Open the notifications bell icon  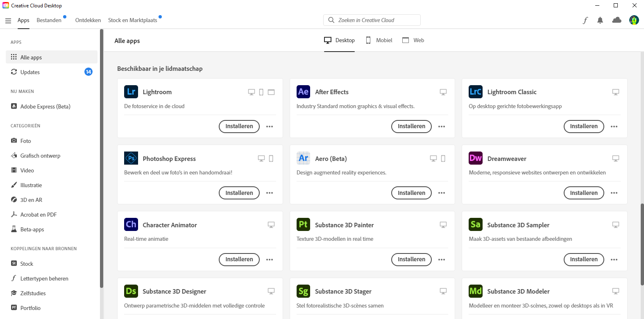[600, 20]
